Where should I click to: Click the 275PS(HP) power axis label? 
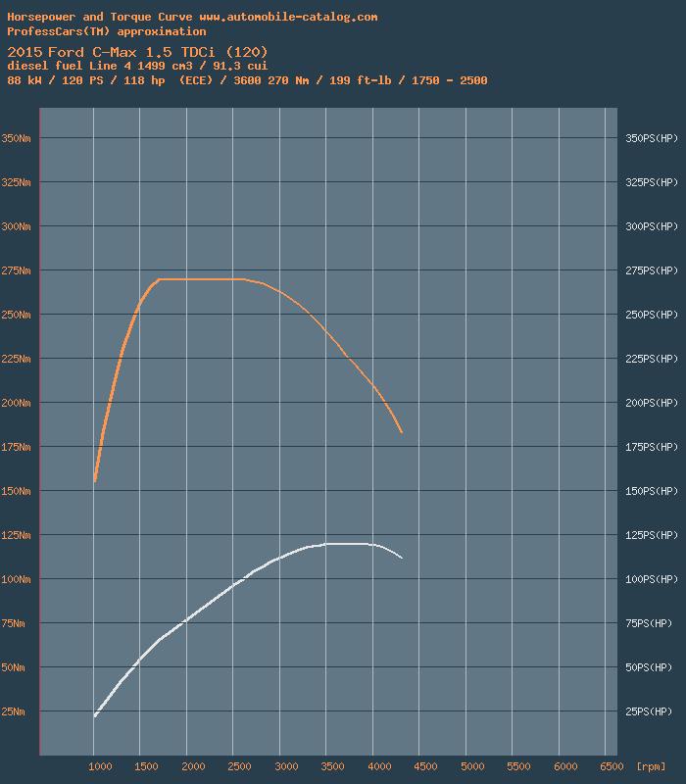click(652, 270)
